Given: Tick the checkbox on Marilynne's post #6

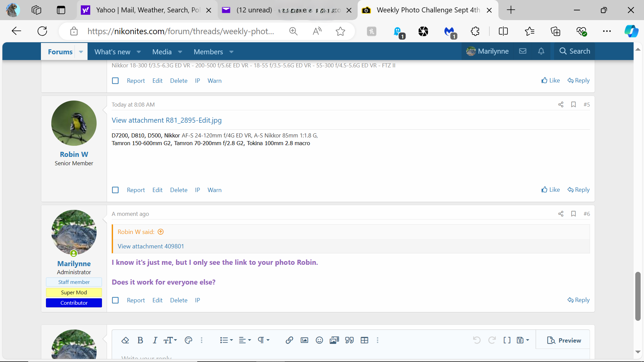Looking at the screenshot, I should pos(115,300).
